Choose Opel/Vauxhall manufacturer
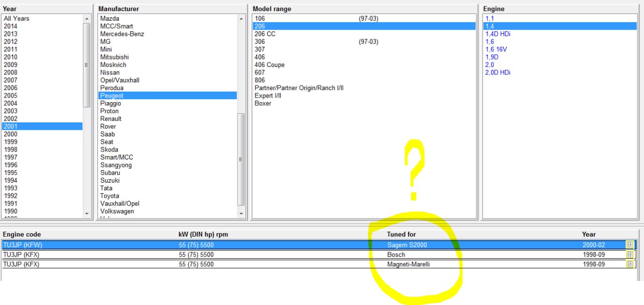The width and height of the screenshot is (644, 305). click(120, 80)
